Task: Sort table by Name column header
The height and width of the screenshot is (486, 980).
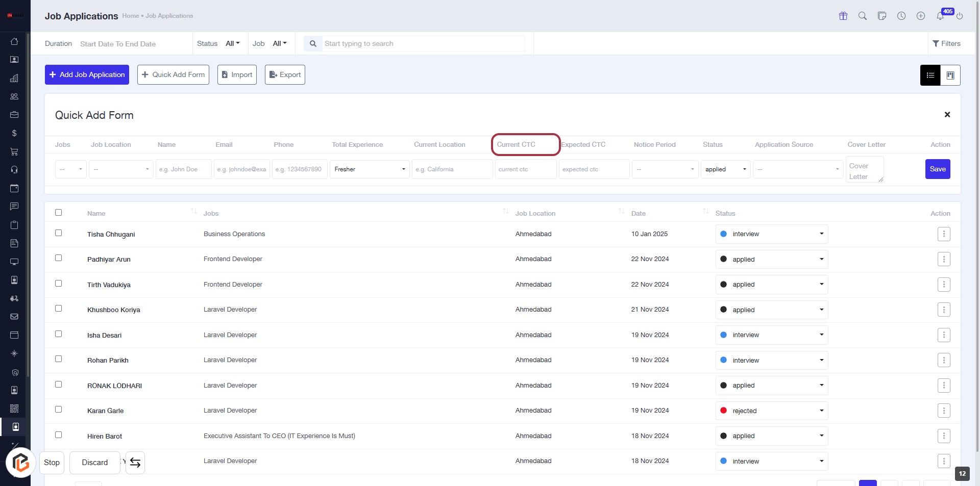Action: [x=96, y=214]
